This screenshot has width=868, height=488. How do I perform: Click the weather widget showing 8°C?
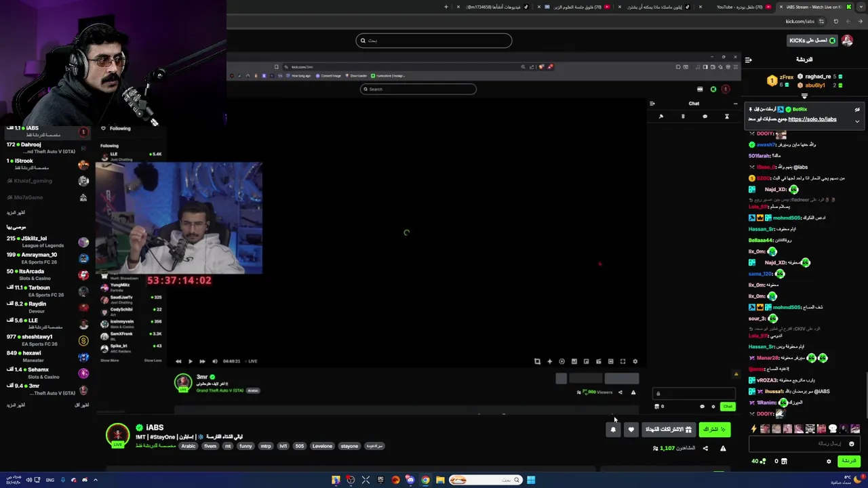point(848,479)
